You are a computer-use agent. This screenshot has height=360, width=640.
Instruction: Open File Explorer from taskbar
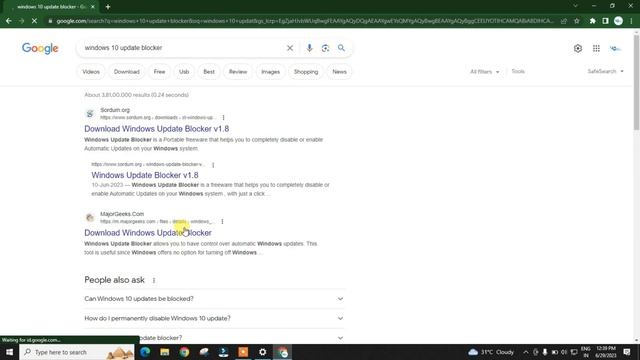click(x=164, y=352)
